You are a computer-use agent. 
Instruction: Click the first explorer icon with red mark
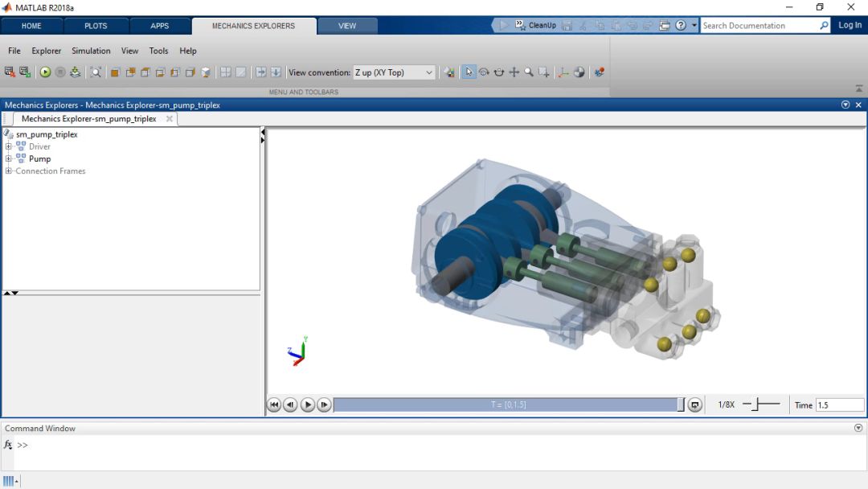pos(10,72)
